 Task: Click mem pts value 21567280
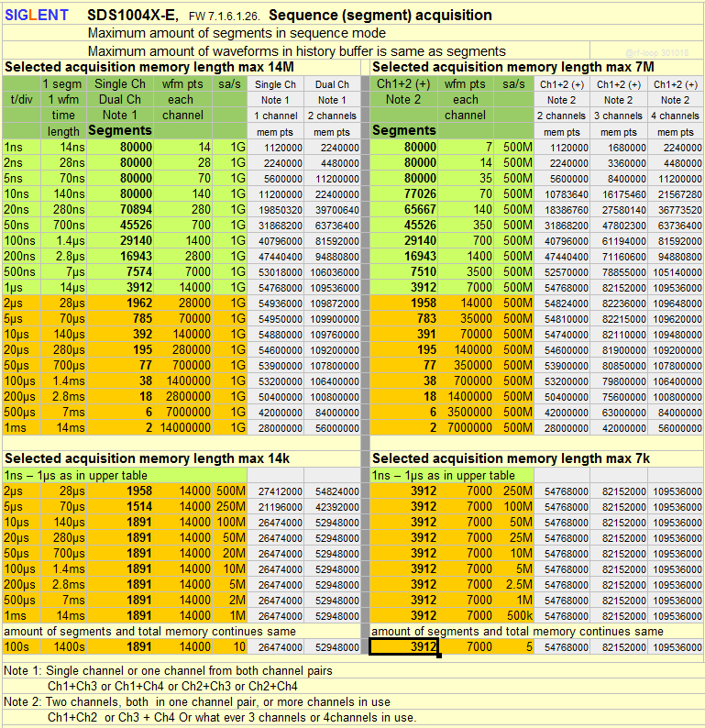[676, 194]
